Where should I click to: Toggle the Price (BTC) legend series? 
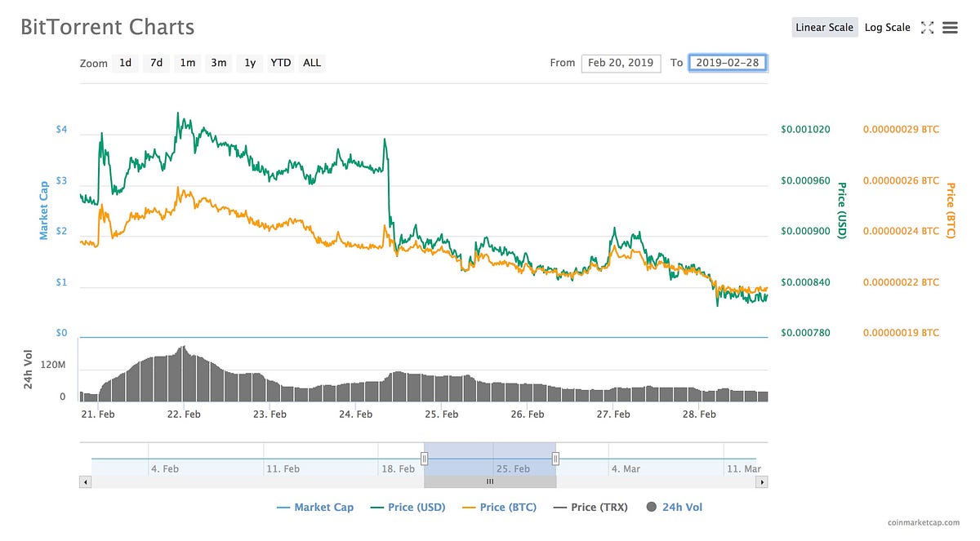click(x=499, y=508)
